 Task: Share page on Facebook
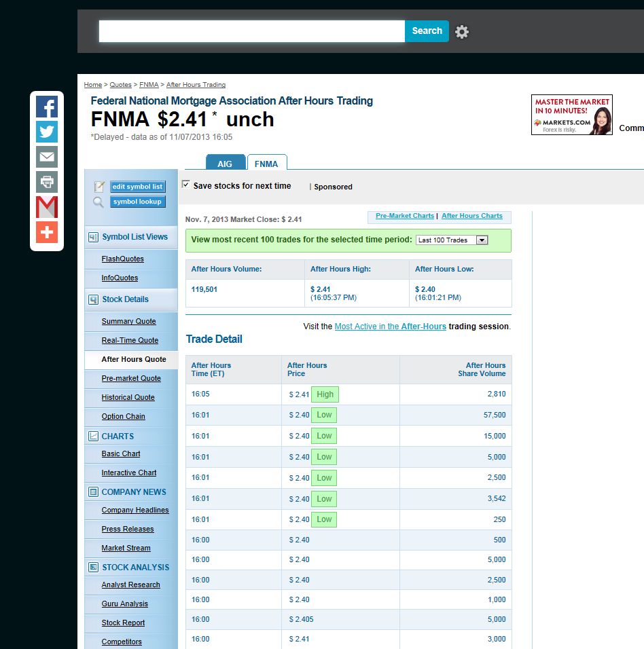coord(47,107)
